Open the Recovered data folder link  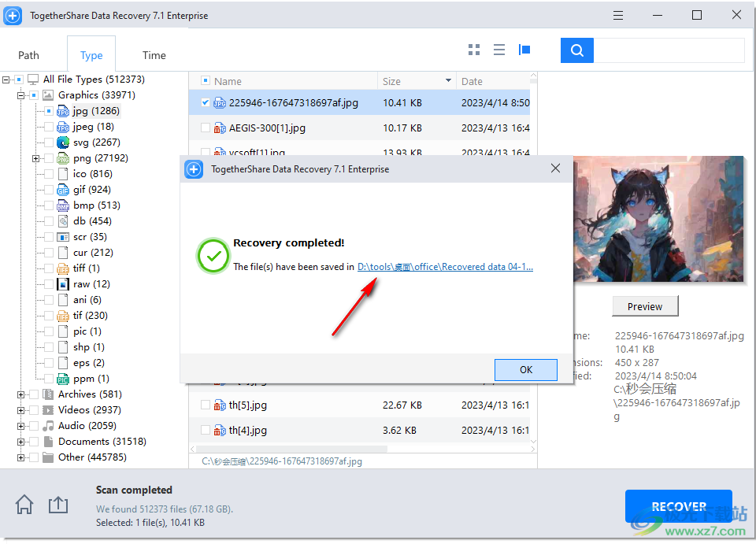pyautogui.click(x=444, y=266)
